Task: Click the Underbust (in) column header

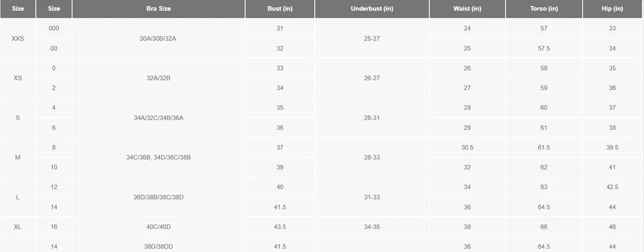Action: pos(372,8)
